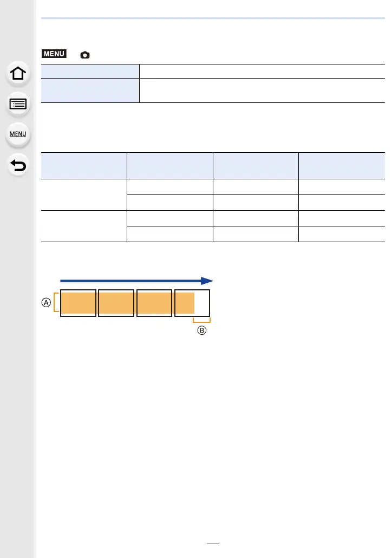
Task: Click the orange bracket next to label A
Action: pos(56,303)
